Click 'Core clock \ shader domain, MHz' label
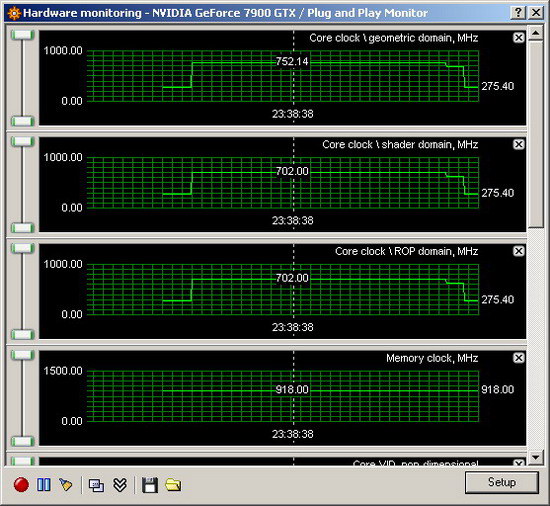The height and width of the screenshot is (506, 550). (400, 144)
